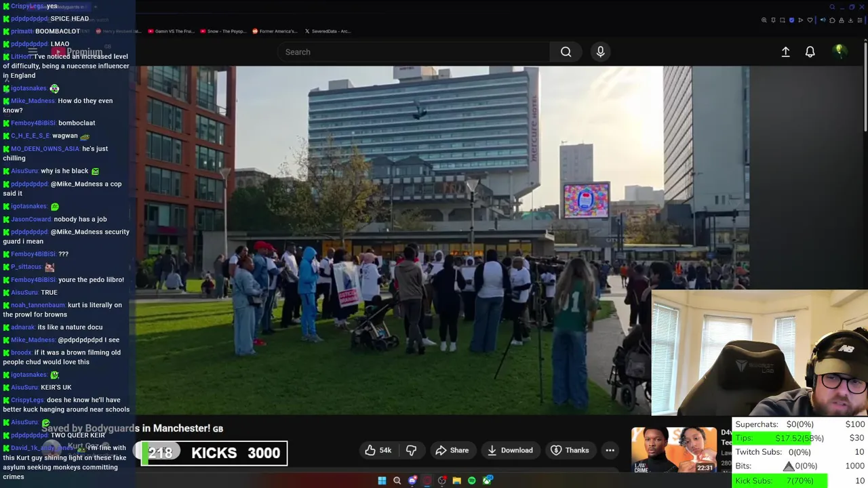Open the browser easy setup menu icon

tap(860, 20)
